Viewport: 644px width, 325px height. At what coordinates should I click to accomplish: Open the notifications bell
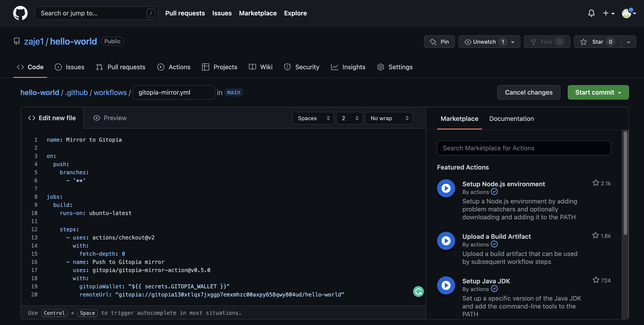point(591,13)
